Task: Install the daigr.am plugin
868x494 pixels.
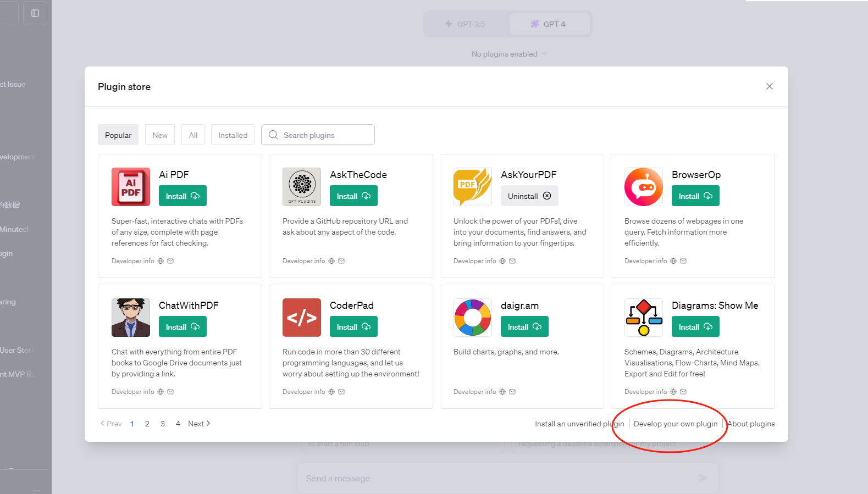Action: coord(524,327)
